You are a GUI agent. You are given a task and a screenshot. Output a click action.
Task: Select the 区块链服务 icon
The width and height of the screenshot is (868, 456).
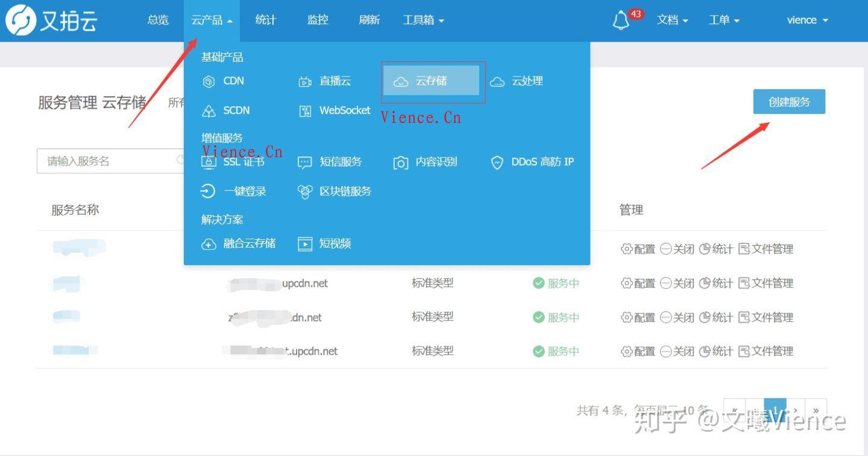[x=306, y=191]
